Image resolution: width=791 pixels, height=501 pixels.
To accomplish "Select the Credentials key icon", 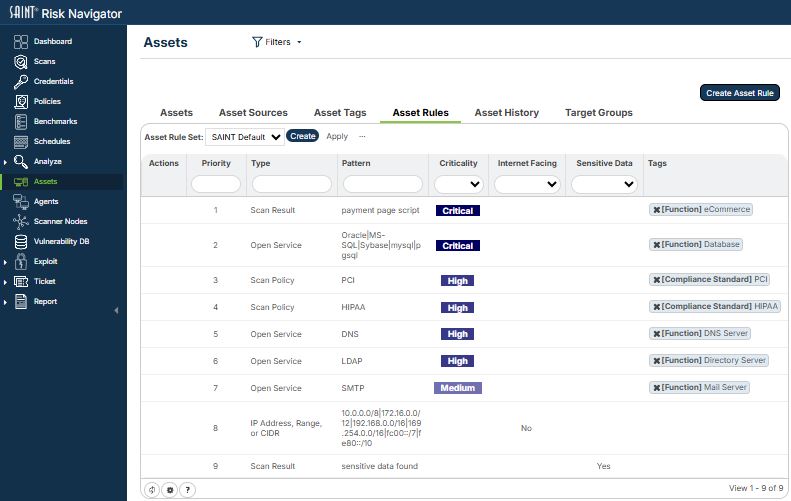I will click(x=21, y=81).
